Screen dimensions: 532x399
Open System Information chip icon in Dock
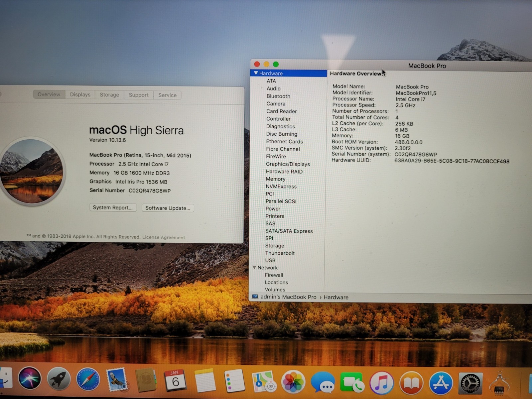pos(499,383)
